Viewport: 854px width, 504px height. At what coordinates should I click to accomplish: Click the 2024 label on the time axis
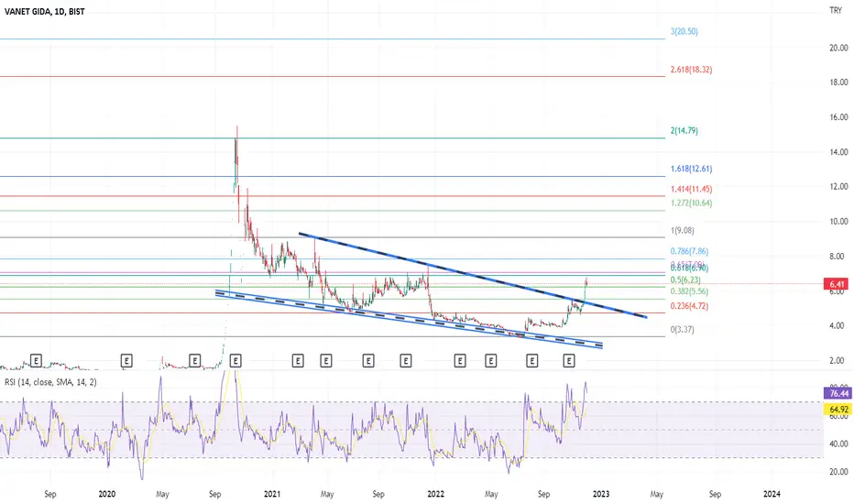click(772, 494)
